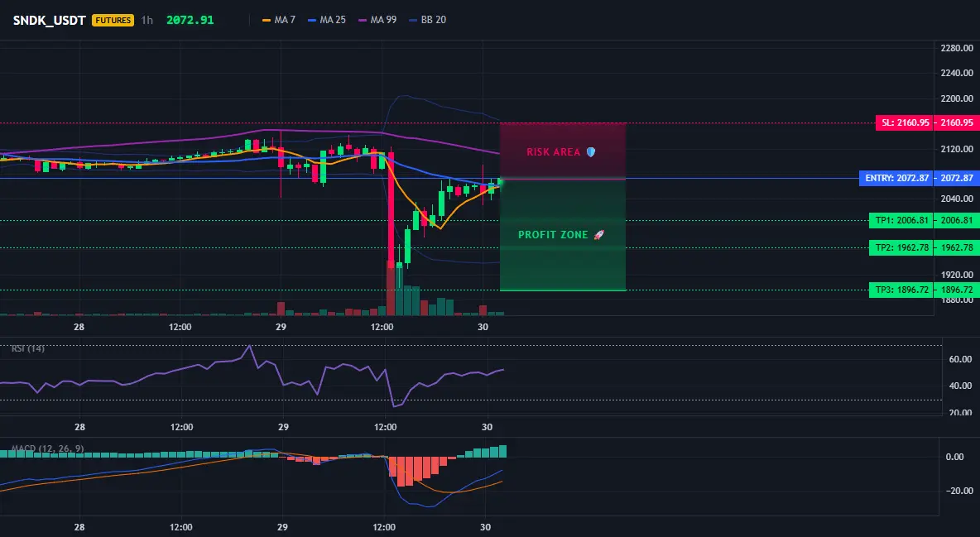The image size is (980, 537).
Task: Click the 1920.00 price axis value
Action: pos(957,275)
